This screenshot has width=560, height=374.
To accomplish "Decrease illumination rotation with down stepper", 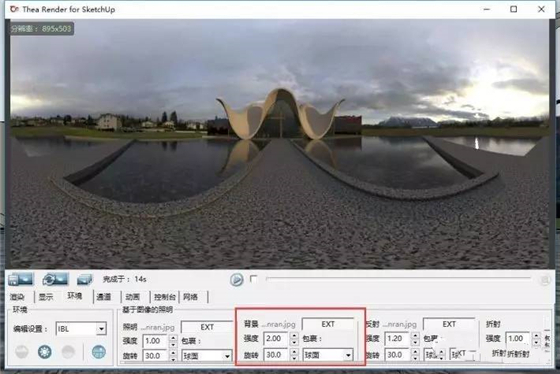I will [173, 359].
